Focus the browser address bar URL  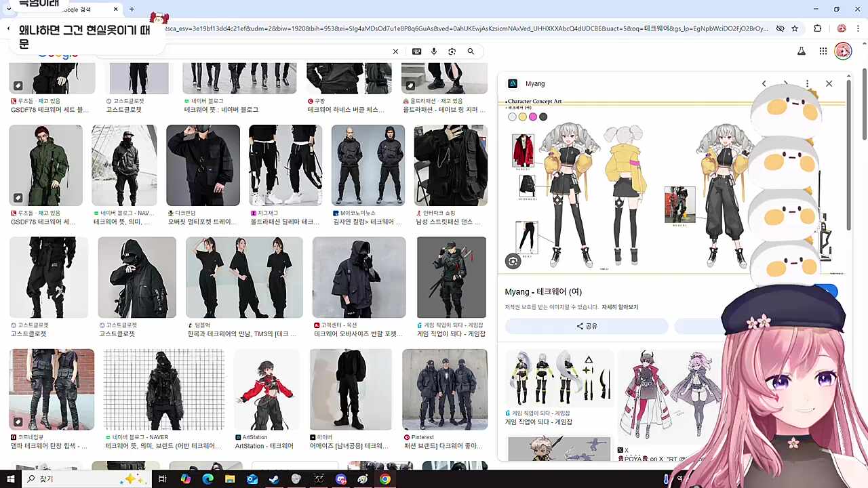coord(468,28)
